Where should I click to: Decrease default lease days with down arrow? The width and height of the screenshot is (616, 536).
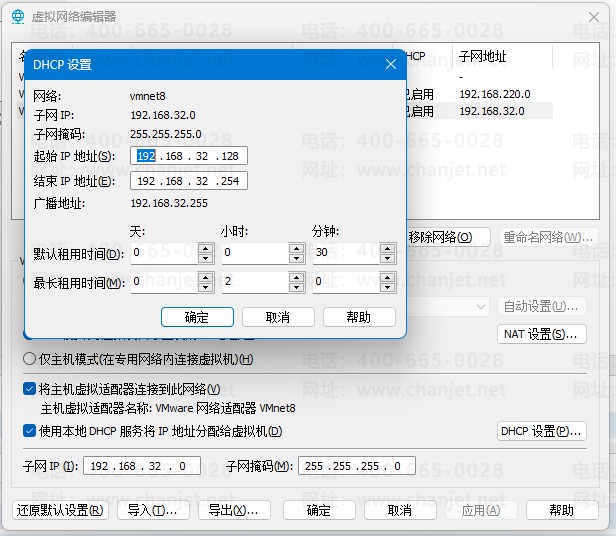(x=205, y=258)
